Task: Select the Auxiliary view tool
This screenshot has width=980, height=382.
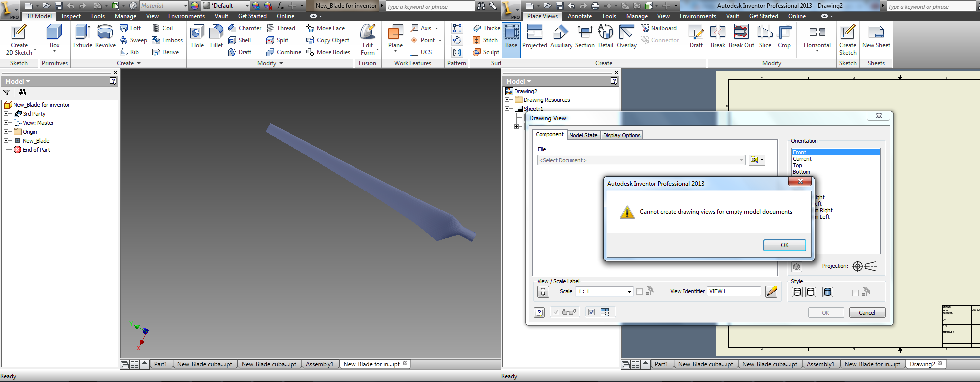Action: [x=561, y=37]
